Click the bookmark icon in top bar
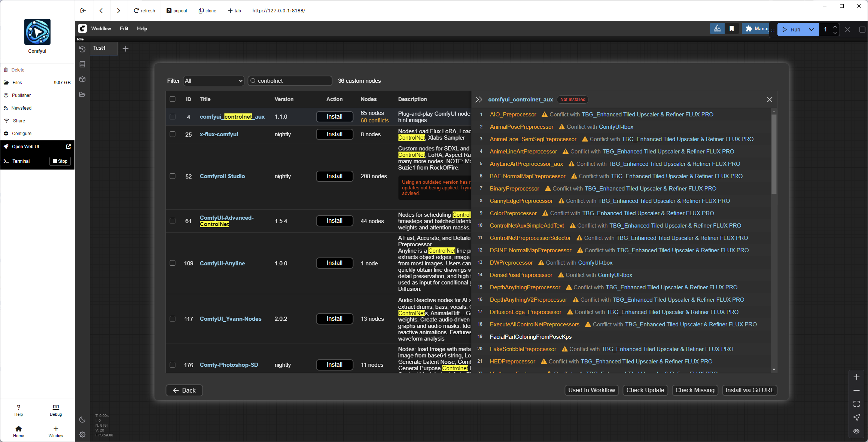The image size is (868, 442). [731, 29]
